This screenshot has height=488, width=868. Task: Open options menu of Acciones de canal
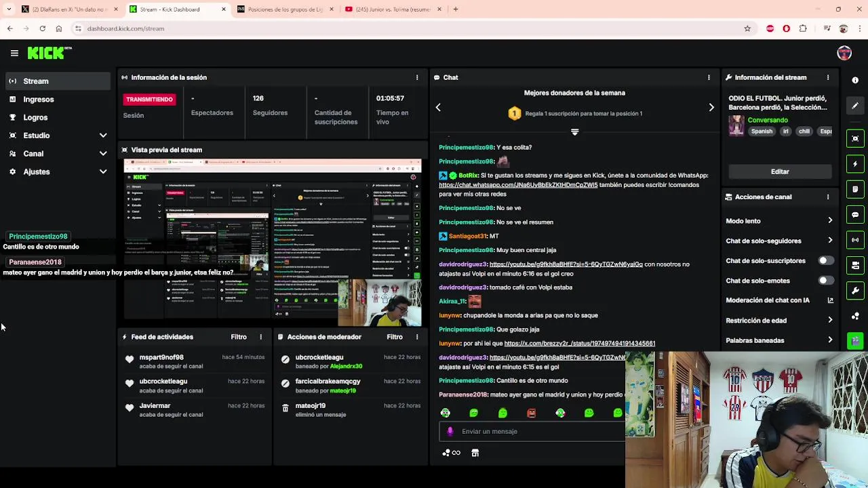tap(828, 197)
